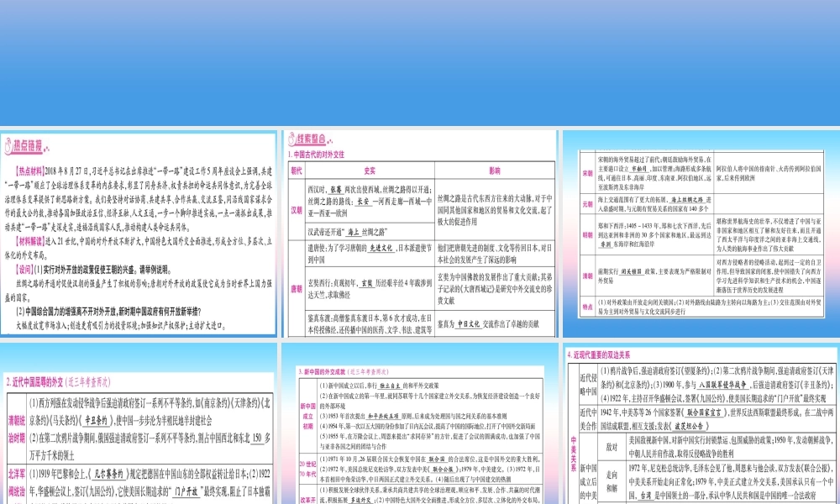
Task: Select the vertical 中美关系 label
Action: 573,453
